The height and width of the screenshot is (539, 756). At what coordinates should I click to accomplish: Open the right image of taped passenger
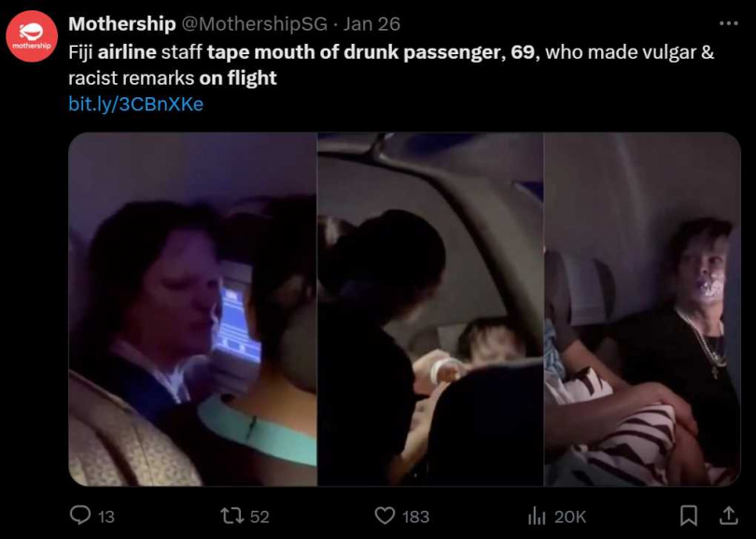click(x=642, y=309)
